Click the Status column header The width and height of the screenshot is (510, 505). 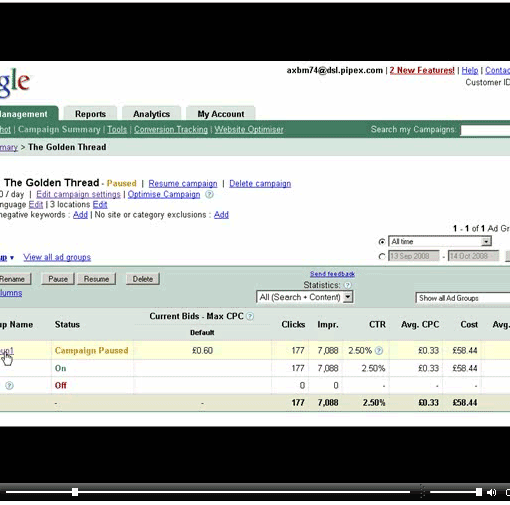(x=67, y=324)
